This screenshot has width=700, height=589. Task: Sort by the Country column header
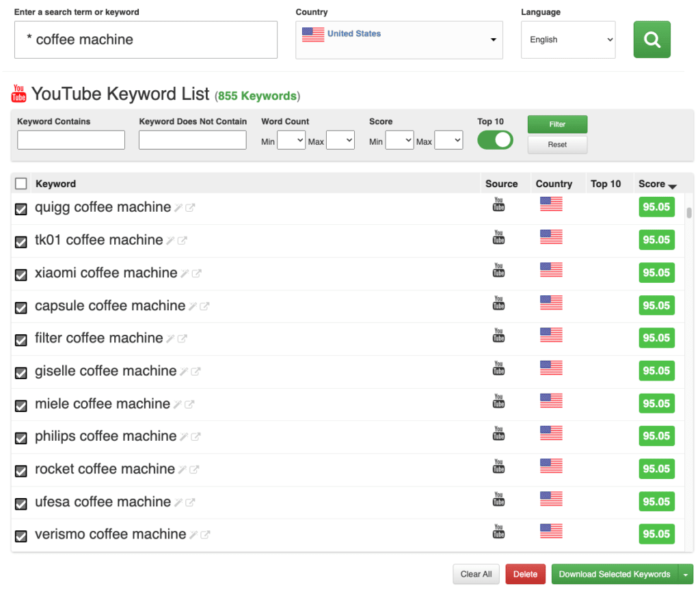tap(554, 184)
